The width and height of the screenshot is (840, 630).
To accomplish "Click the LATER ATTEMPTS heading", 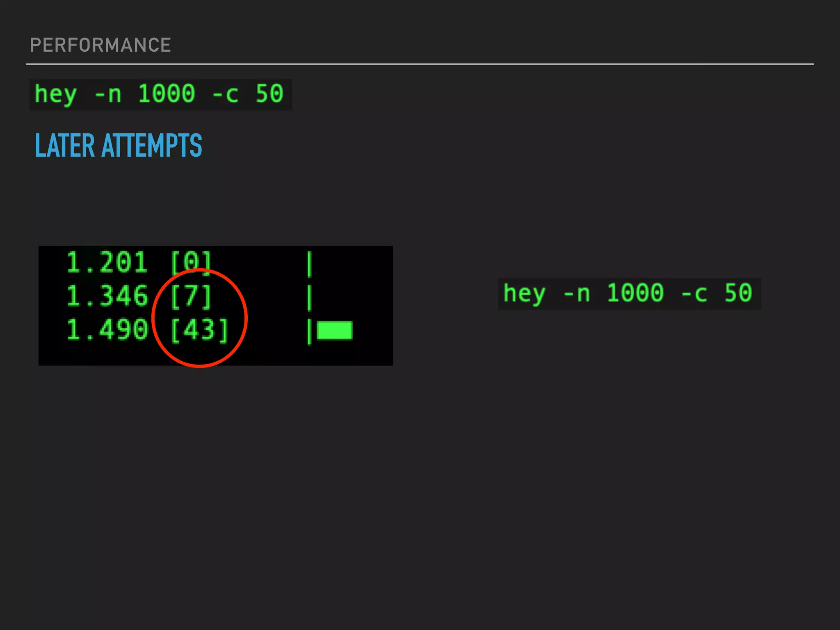I will coord(118,146).
